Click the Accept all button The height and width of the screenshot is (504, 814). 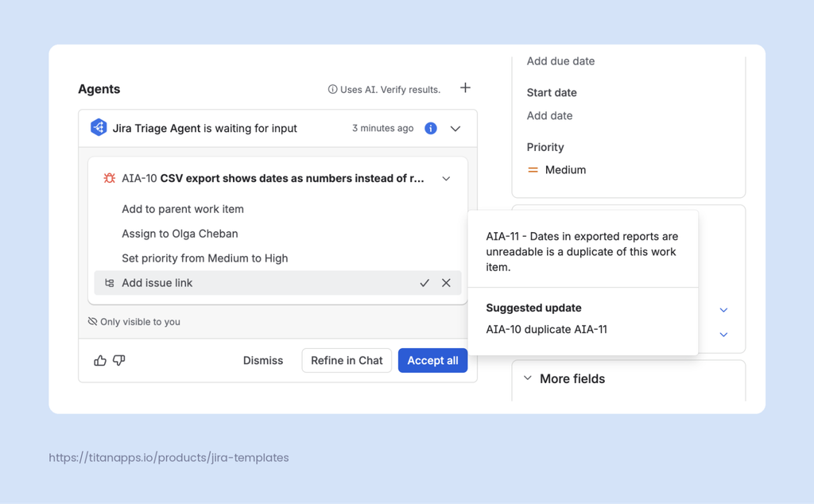432,360
